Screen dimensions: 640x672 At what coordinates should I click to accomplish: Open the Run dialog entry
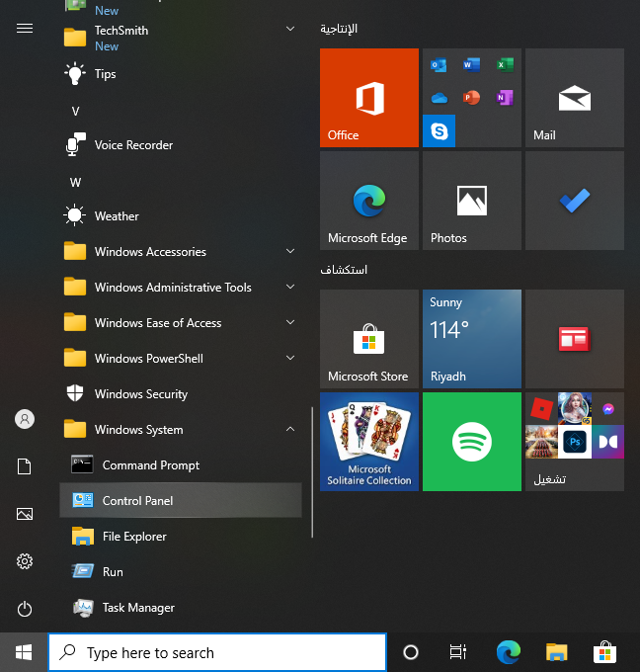click(x=181, y=572)
